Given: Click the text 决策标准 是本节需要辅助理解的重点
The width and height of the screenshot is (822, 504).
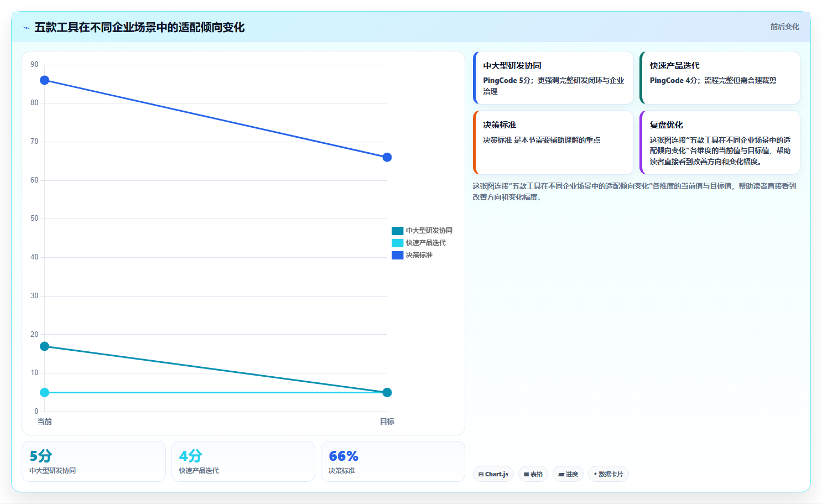Looking at the screenshot, I should point(542,140).
